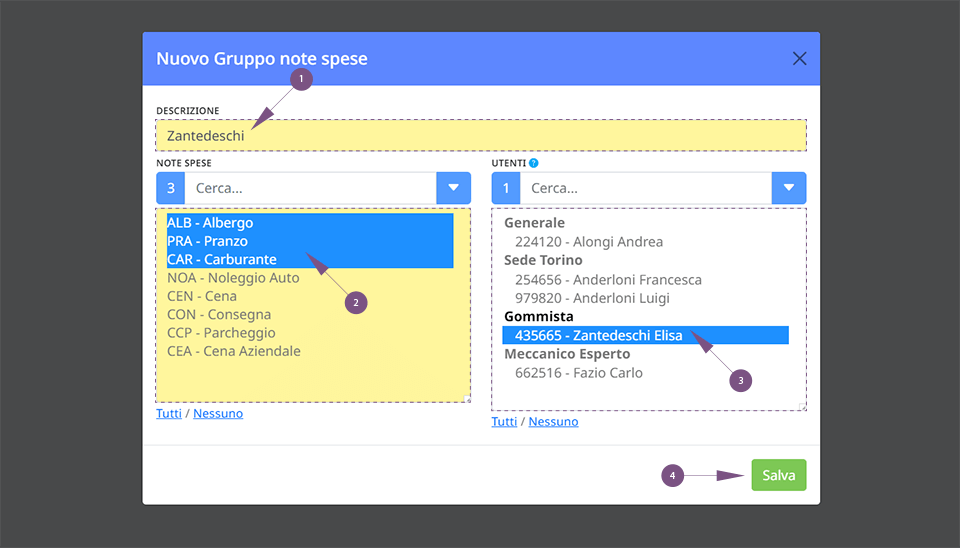Click the Descrizione field containing Zantedeschi
Viewport: 960px width, 548px height.
tap(481, 135)
